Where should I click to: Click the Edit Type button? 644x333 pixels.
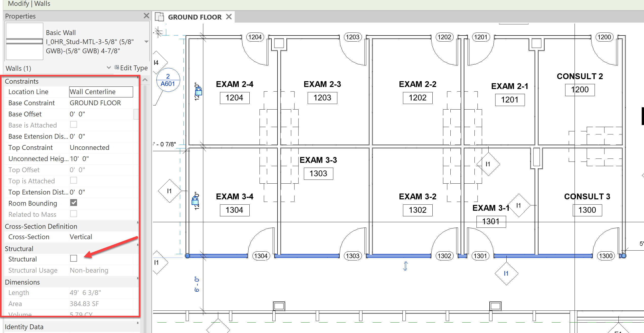pyautogui.click(x=131, y=68)
